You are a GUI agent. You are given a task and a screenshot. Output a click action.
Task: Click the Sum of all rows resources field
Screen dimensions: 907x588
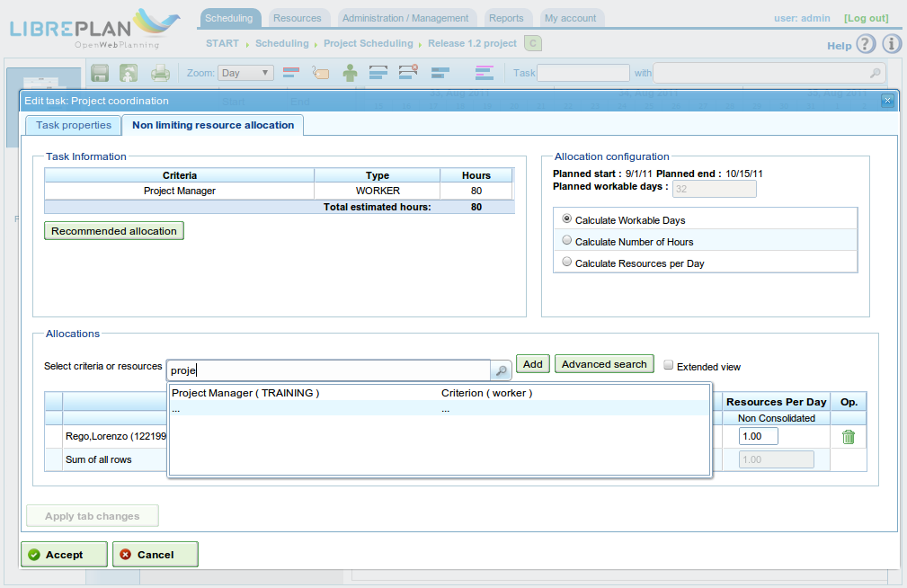[777, 459]
